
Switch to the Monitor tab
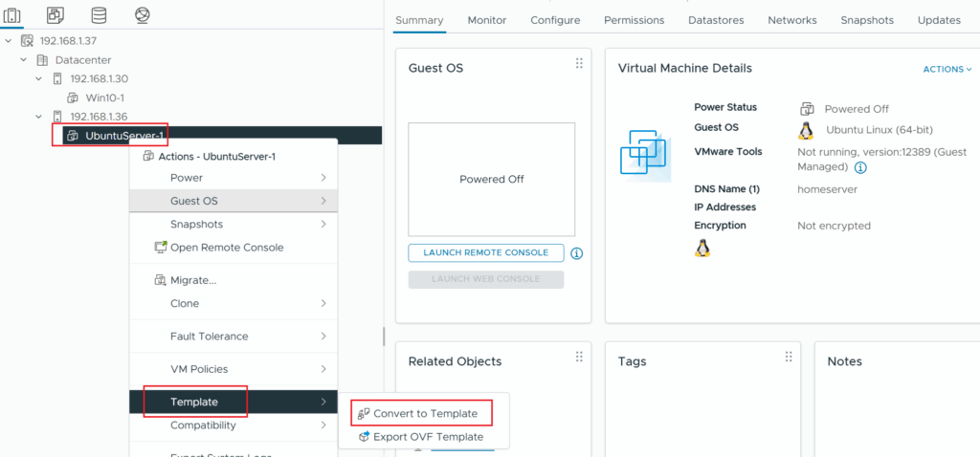487,20
